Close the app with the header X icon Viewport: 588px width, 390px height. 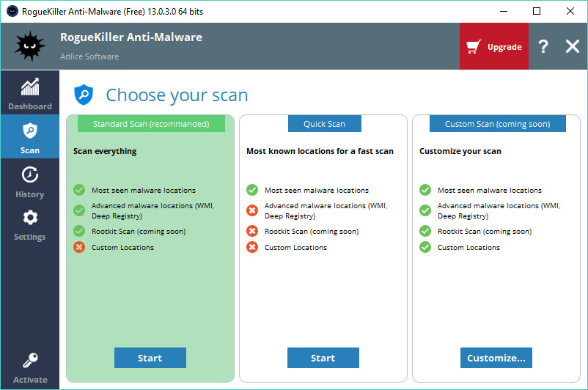coord(573,46)
